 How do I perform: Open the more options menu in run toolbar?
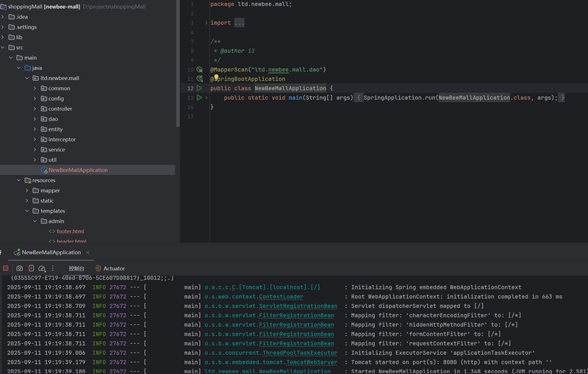click(53, 268)
